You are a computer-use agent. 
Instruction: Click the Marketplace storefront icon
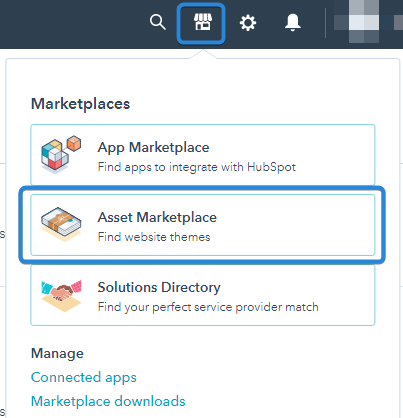(x=203, y=22)
